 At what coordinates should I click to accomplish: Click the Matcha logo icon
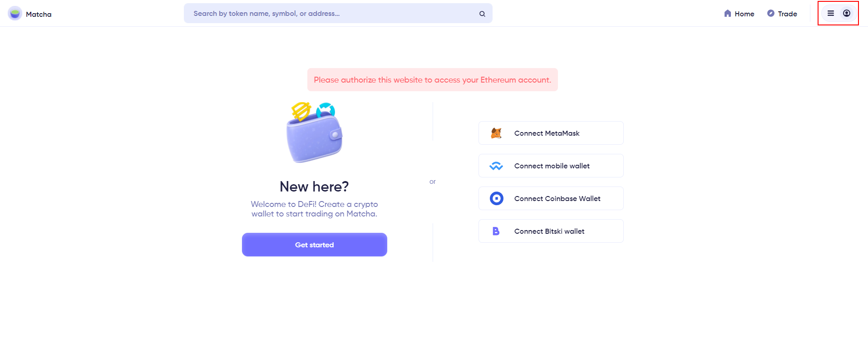(x=15, y=14)
